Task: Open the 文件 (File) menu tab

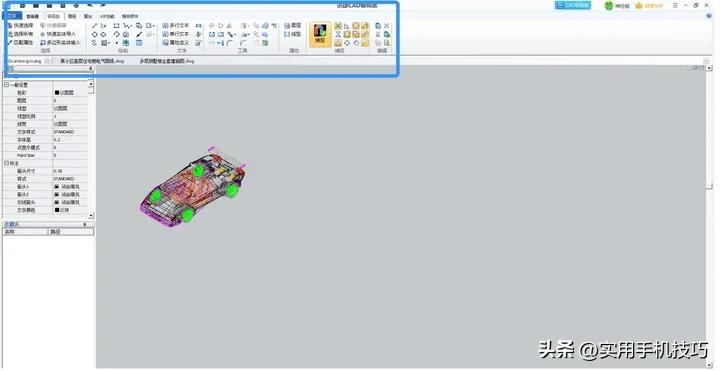Action: pyautogui.click(x=13, y=16)
